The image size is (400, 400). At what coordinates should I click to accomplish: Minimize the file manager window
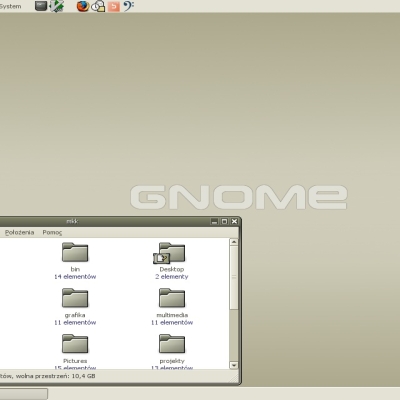click(x=214, y=221)
